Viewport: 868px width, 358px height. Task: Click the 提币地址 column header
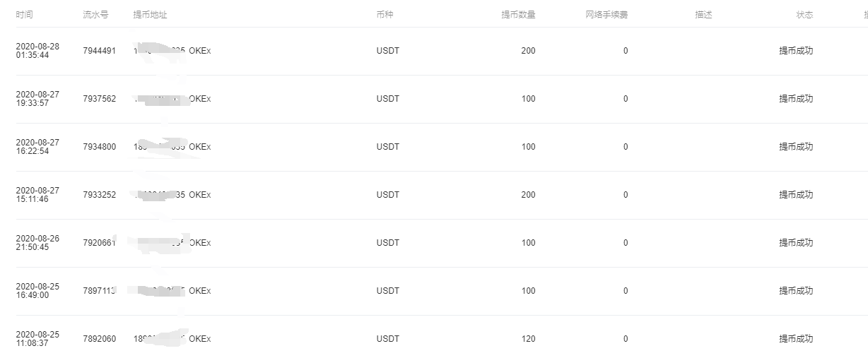click(150, 15)
